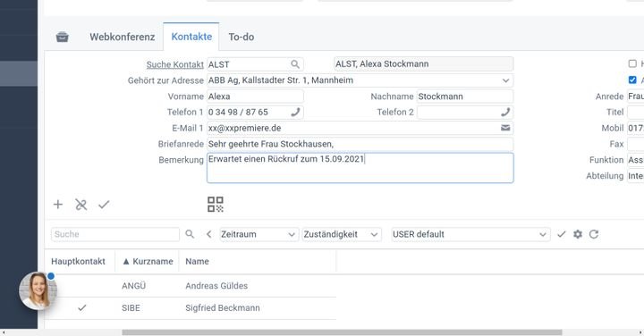644x336 pixels.
Task: Toggle the unchecked checkbox at top right
Action: tap(632, 63)
